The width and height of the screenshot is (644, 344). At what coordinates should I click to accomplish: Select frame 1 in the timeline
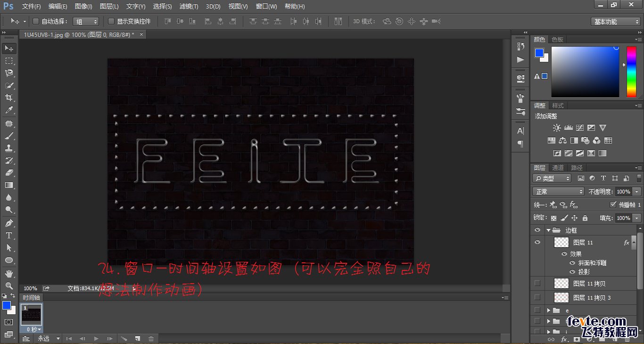(31, 314)
